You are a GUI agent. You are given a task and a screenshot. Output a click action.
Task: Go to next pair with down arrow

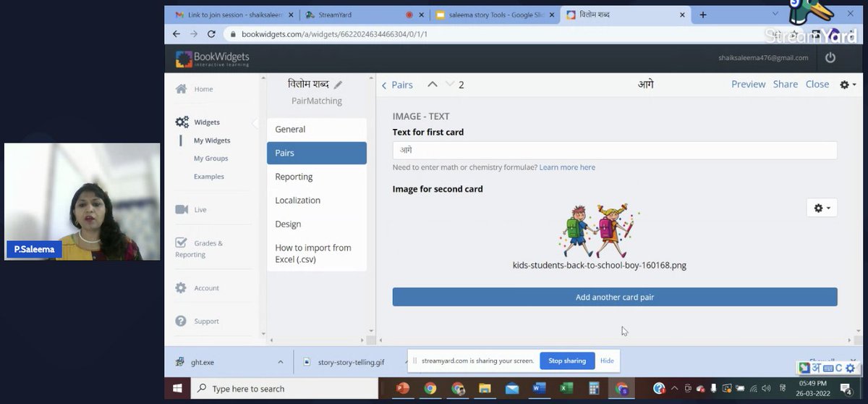[450, 84]
